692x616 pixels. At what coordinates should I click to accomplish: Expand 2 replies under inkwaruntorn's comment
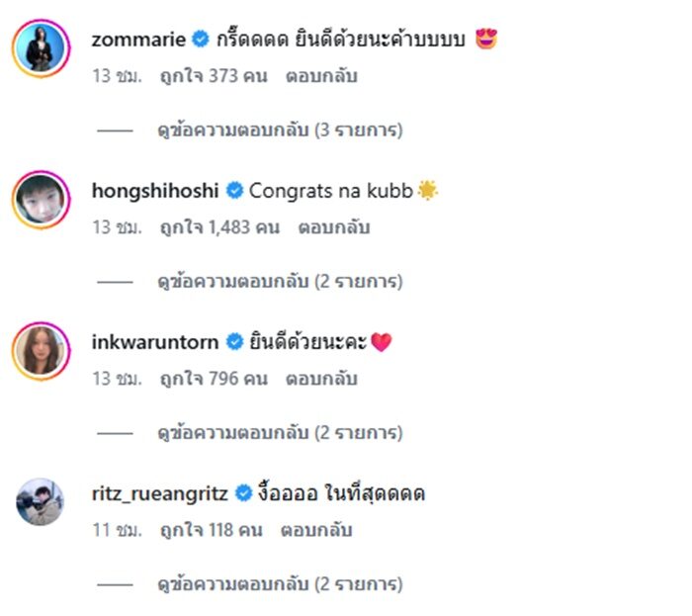click(x=280, y=433)
